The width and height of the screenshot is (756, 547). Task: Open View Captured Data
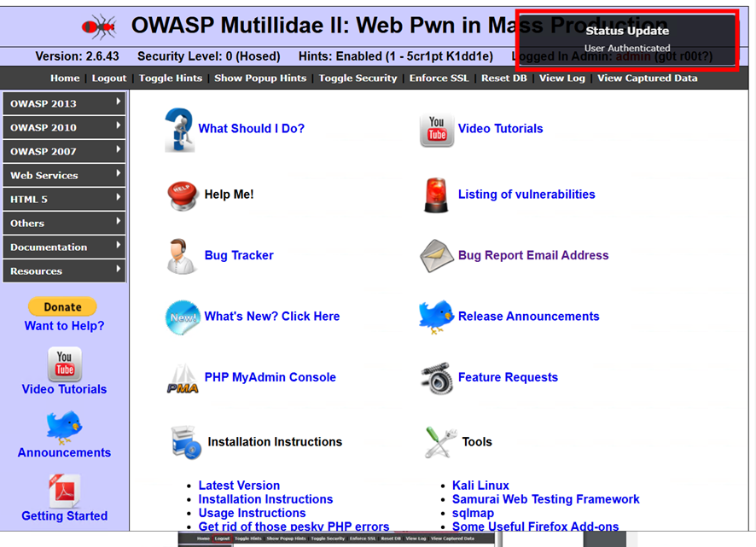[x=648, y=79]
